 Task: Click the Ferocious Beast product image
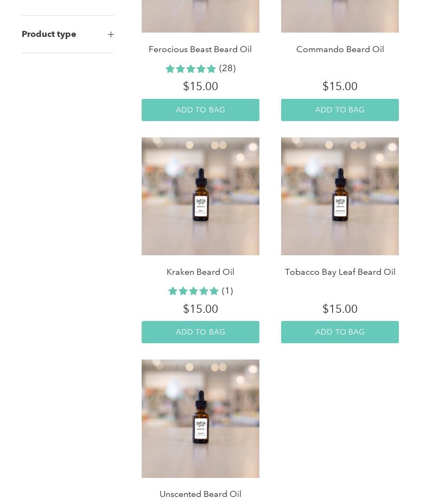pos(200,16)
